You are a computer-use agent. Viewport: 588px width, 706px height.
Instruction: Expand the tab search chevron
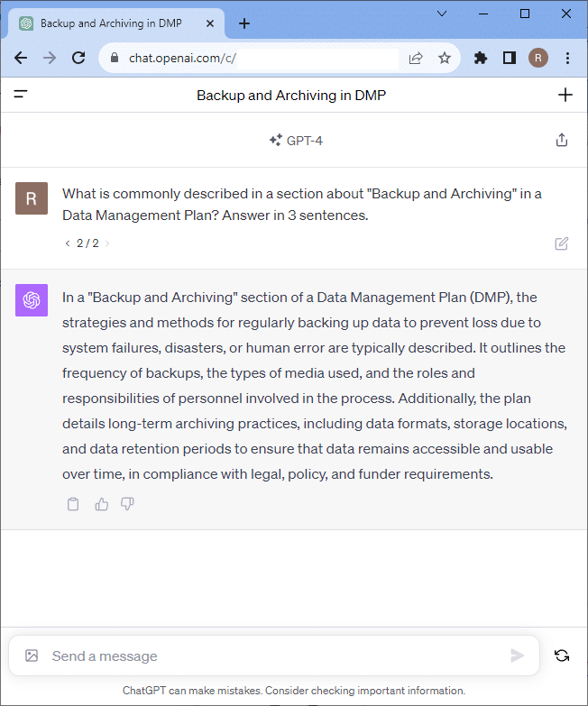pyautogui.click(x=442, y=14)
